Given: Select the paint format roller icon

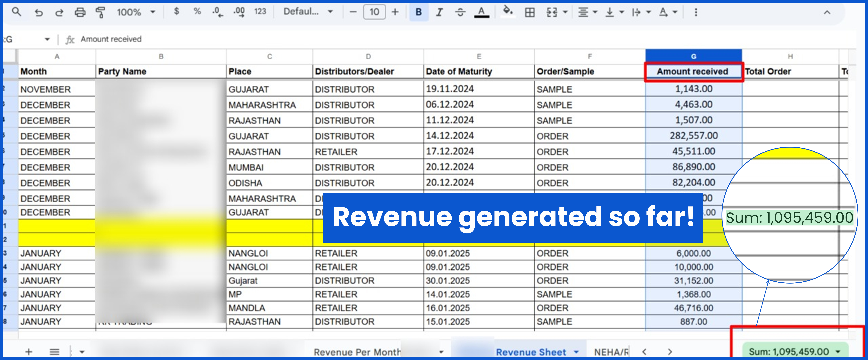Looking at the screenshot, I should pos(100,13).
